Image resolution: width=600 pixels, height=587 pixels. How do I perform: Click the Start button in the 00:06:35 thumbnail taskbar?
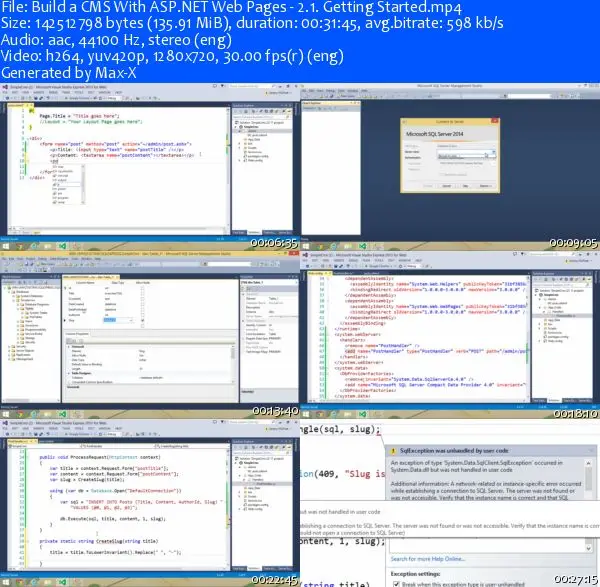(x=5, y=246)
